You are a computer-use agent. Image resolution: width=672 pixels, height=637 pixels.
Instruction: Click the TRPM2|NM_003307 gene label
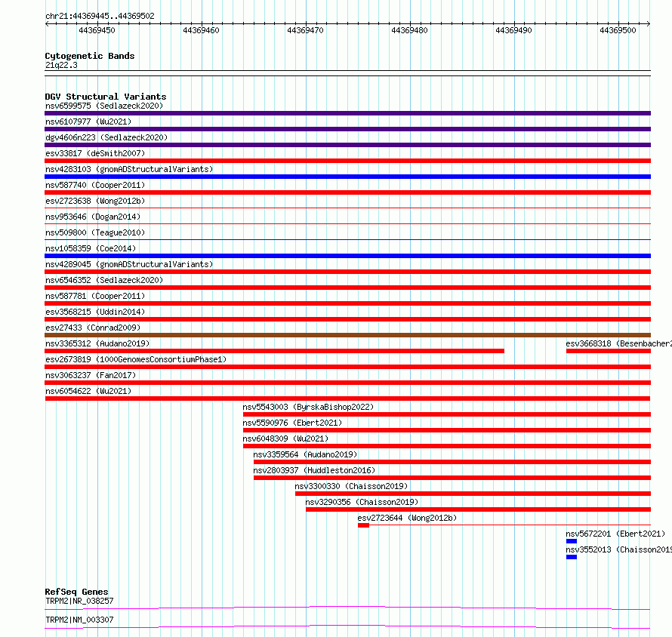click(79, 620)
